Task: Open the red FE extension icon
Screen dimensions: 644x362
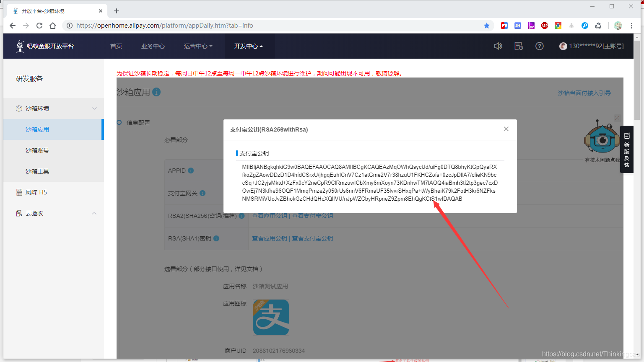Action: point(504,26)
